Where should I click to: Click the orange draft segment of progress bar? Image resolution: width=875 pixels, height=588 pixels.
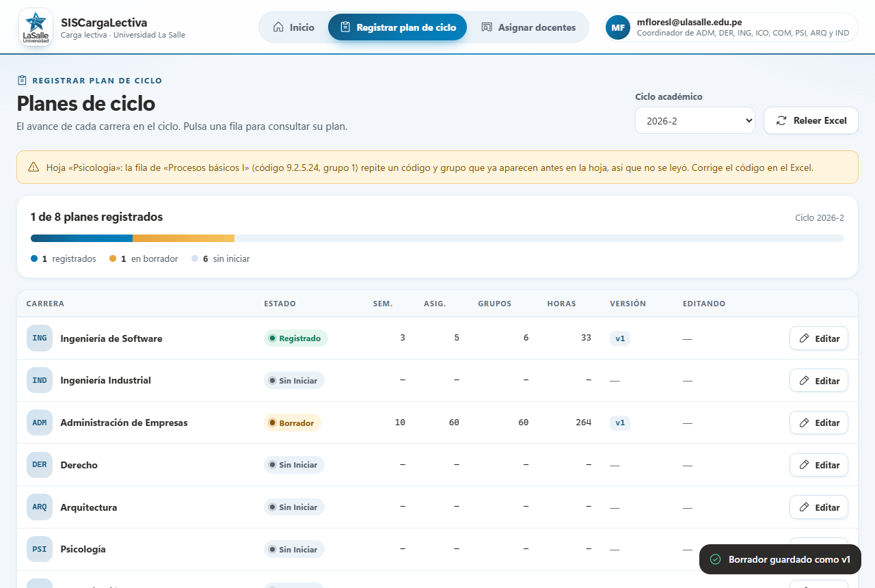(183, 238)
